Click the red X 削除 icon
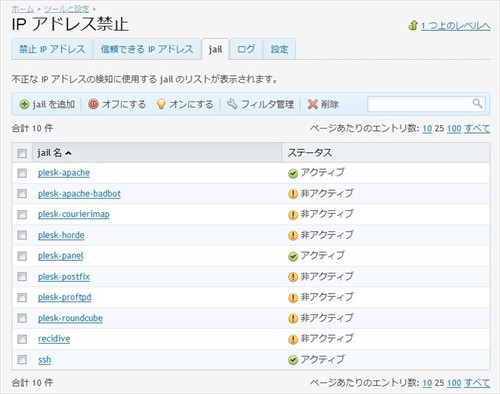The image size is (500, 394). coord(313,104)
